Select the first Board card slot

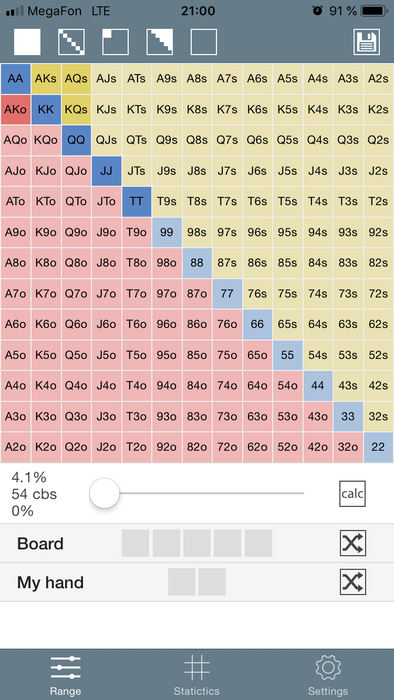point(135,543)
